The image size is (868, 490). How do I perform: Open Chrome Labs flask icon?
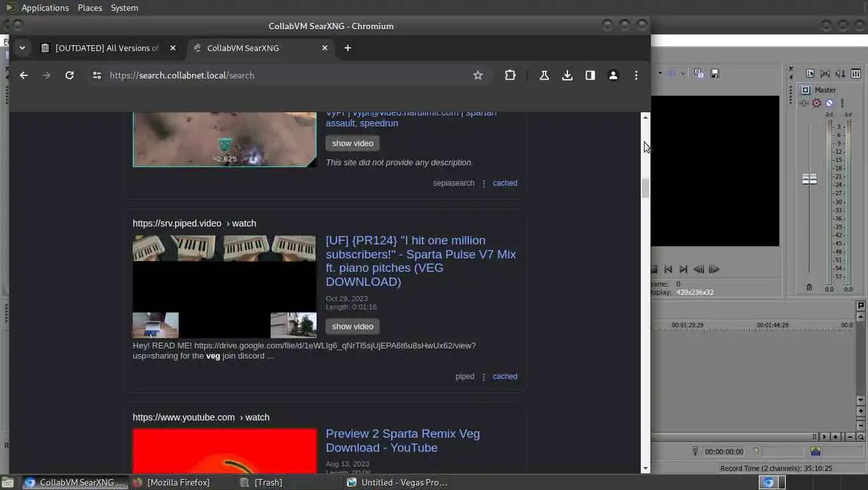(x=544, y=75)
